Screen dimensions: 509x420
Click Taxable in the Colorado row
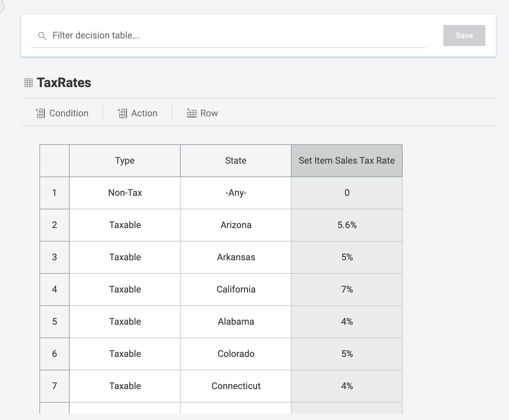point(125,354)
